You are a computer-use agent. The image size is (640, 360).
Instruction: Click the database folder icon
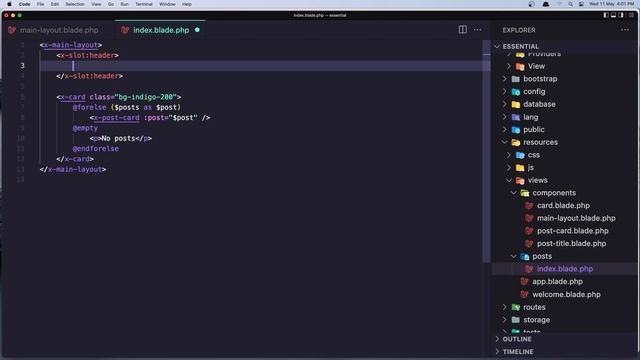point(516,104)
